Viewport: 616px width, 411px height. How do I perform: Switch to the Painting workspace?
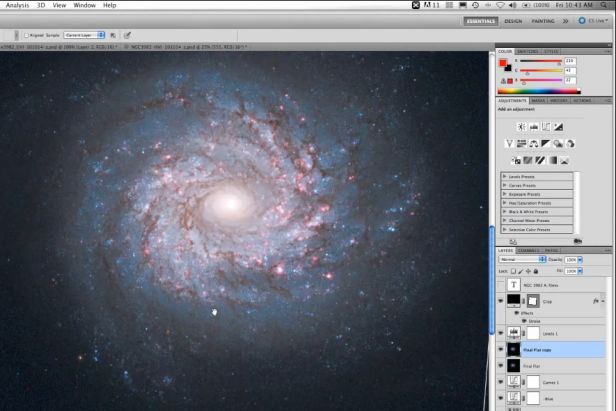543,21
